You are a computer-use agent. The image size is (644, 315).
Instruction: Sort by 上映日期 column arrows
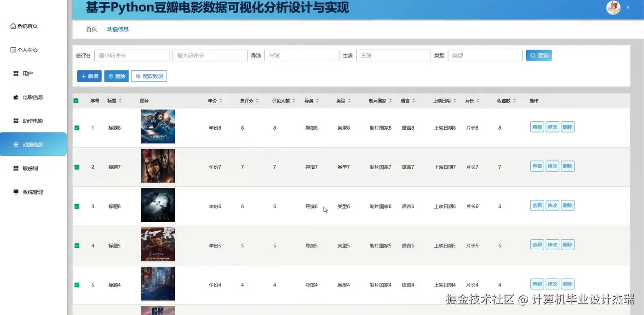pyautogui.click(x=455, y=101)
